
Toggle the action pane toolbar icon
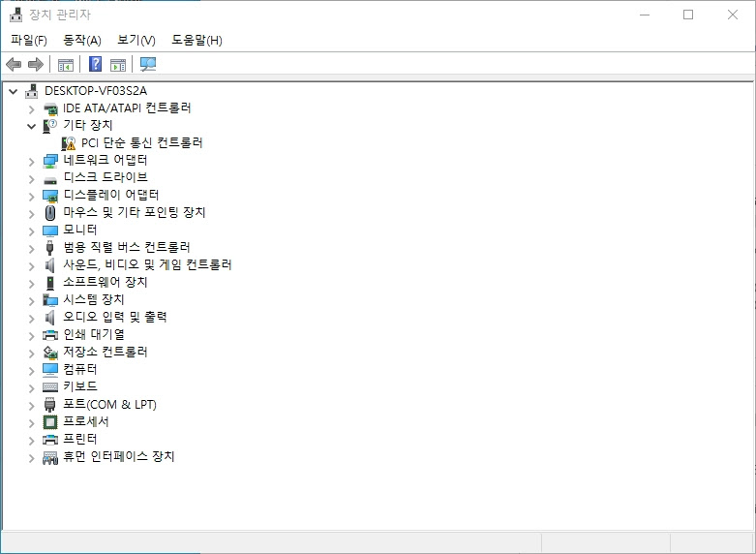(x=118, y=64)
